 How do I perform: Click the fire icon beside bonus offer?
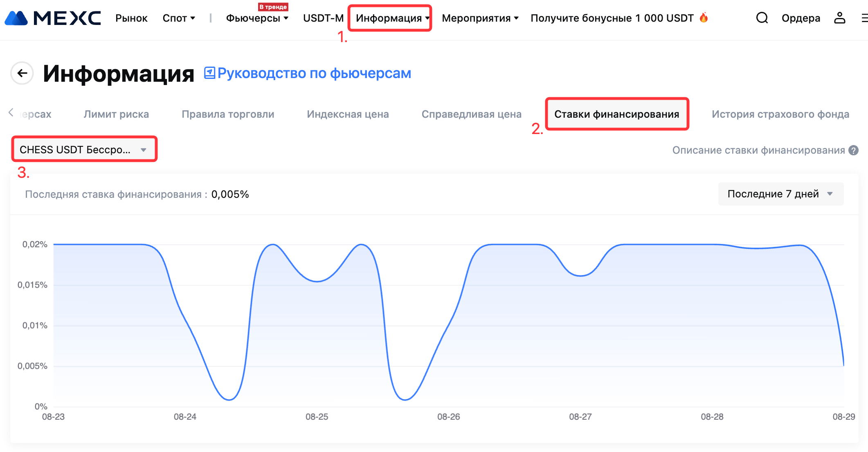point(704,18)
